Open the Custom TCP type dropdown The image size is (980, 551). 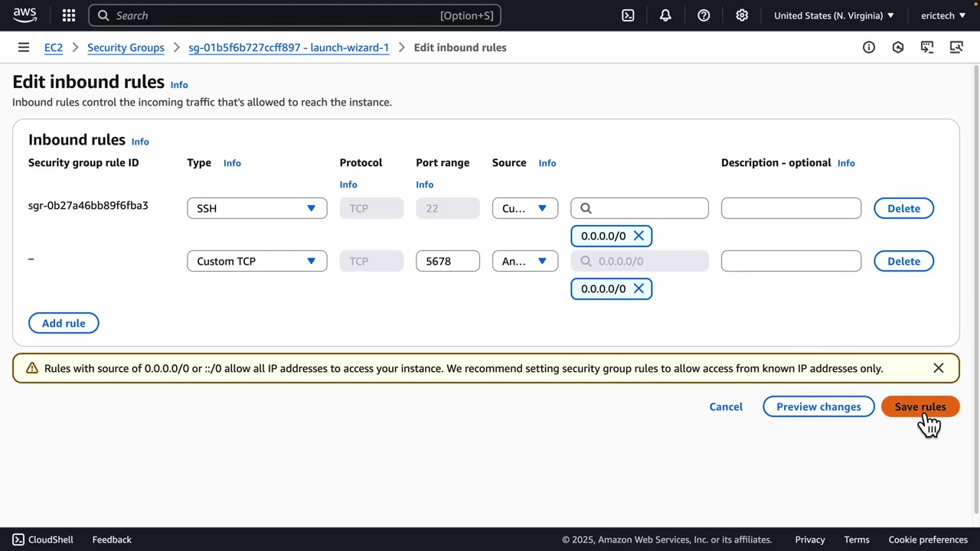click(x=257, y=261)
